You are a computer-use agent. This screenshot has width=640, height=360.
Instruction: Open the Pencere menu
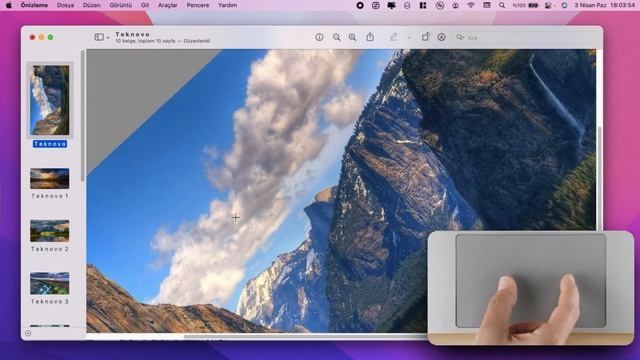tap(198, 5)
